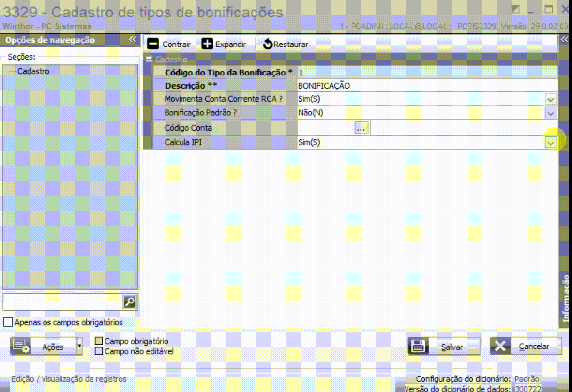Click the title bar restore-down icon
Viewport: 572px width, 392px height.
[x=515, y=9]
